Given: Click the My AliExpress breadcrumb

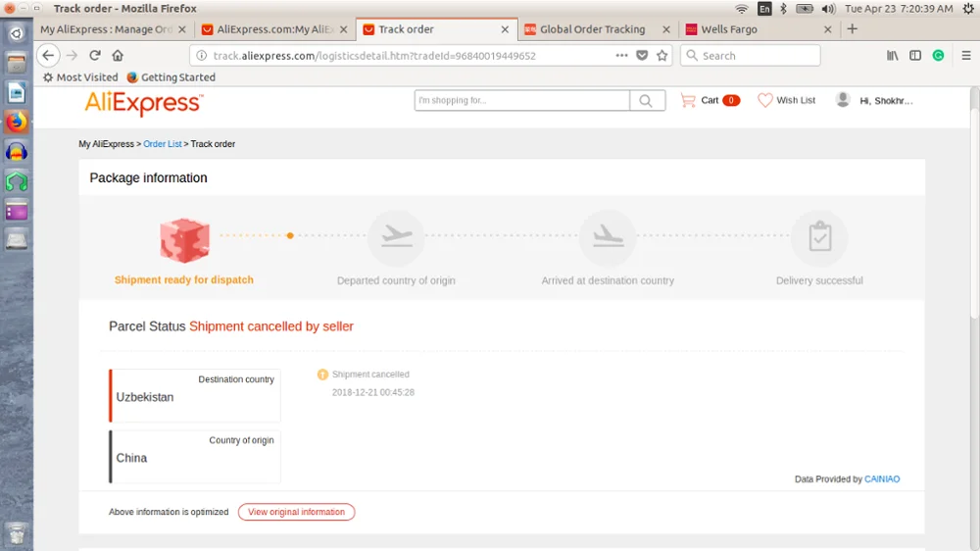Looking at the screenshot, I should pyautogui.click(x=106, y=144).
